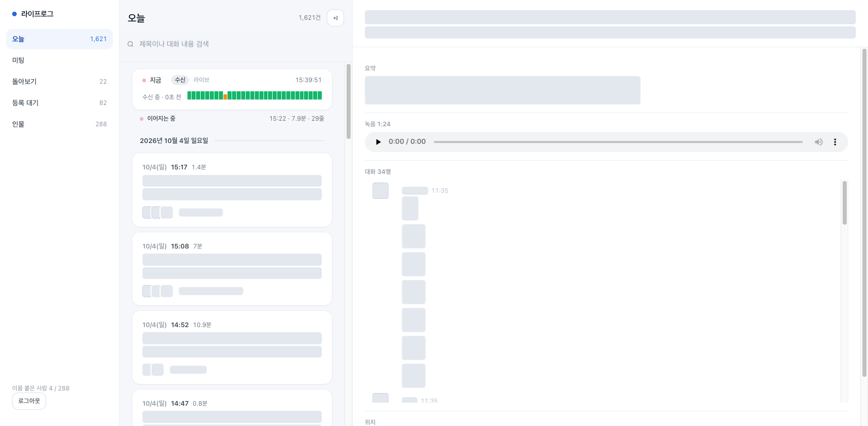The image size is (868, 426).
Task: Click the 2026년 10월 4일 일요일 date header
Action: point(174,141)
